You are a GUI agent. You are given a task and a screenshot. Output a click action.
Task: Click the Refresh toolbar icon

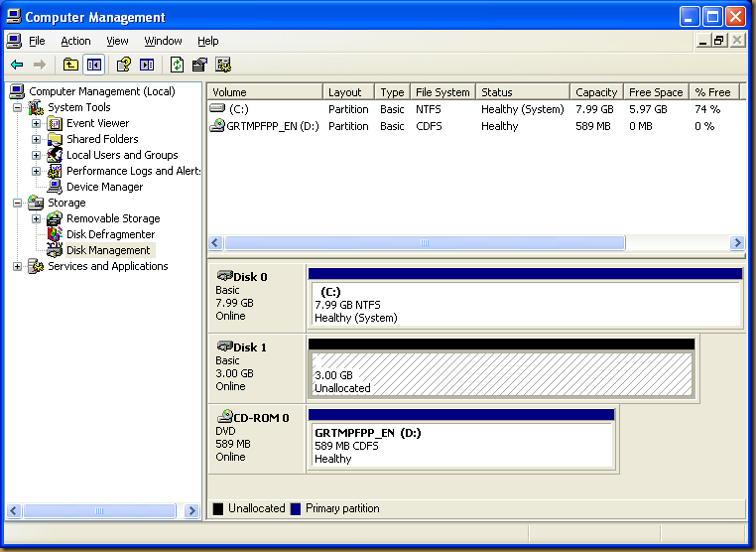point(177,65)
